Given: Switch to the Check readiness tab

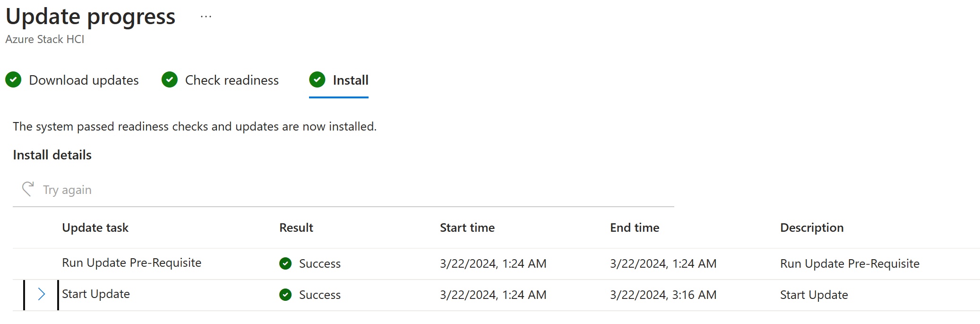Looking at the screenshot, I should tap(220, 80).
